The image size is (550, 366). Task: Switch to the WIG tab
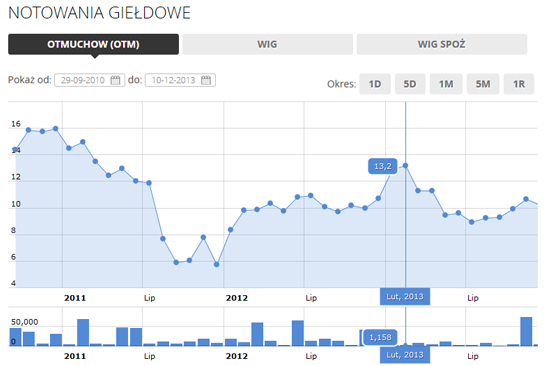[267, 44]
